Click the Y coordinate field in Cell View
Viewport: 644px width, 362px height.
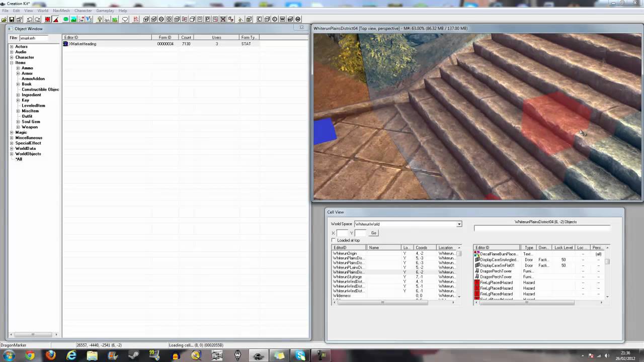(x=360, y=233)
